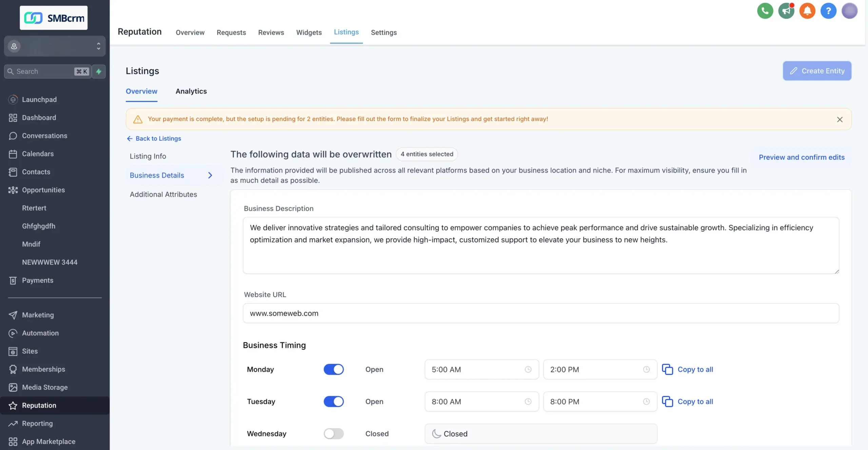Open the Ghfghgdfh sidebar item
Viewport: 868px width, 450px height.
point(39,226)
